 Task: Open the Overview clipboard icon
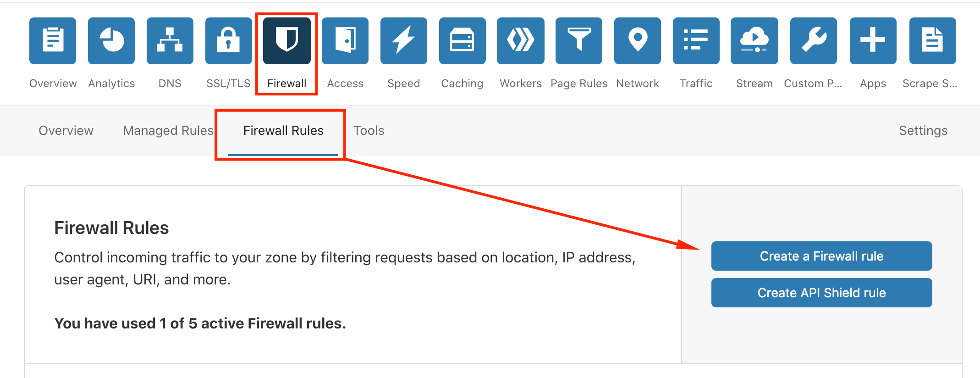53,41
